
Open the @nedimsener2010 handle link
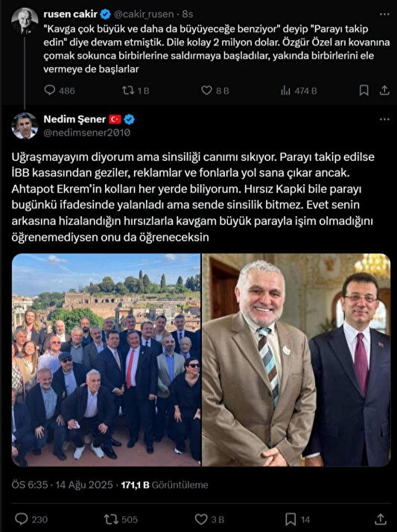(87, 133)
